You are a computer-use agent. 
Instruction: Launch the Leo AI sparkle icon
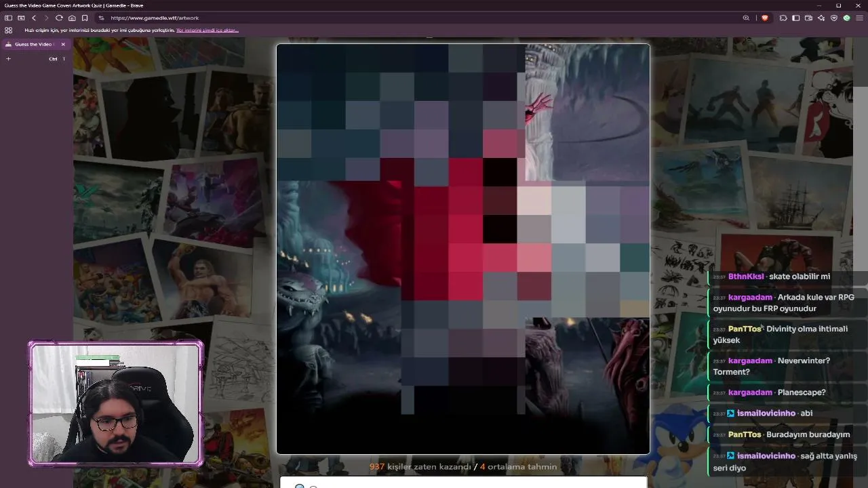pos(822,18)
